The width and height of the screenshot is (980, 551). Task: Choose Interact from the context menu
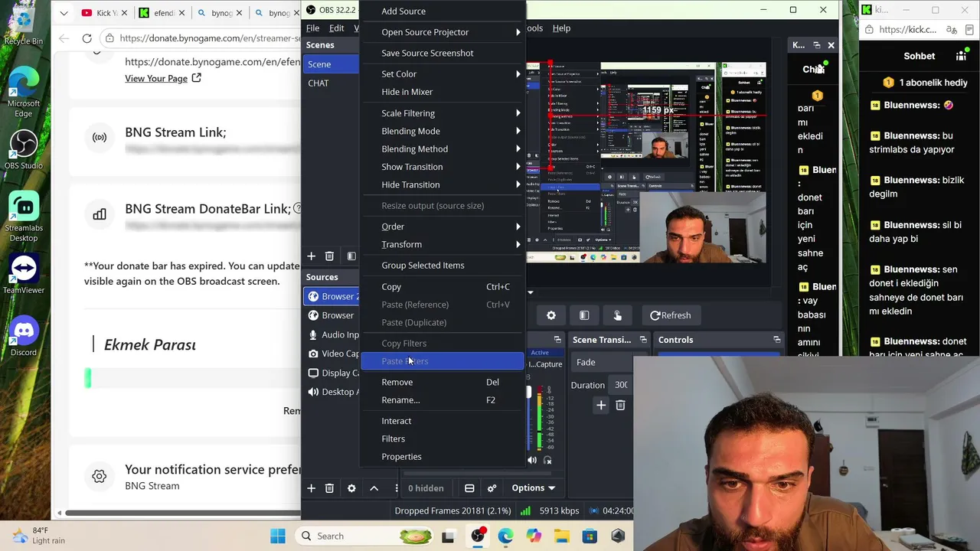(443, 421)
